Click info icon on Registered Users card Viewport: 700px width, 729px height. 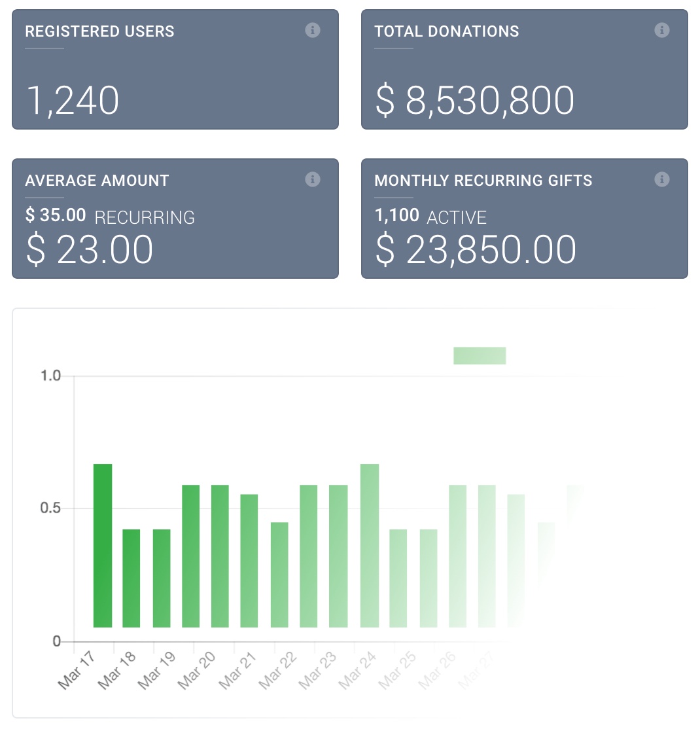pos(313,30)
